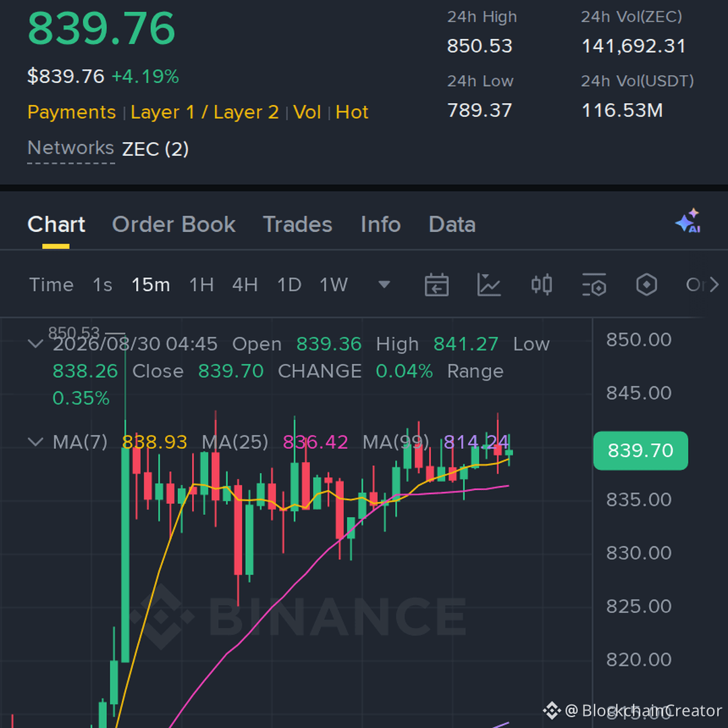The height and width of the screenshot is (728, 728).
Task: Select the 1s interval
Action: (x=102, y=284)
